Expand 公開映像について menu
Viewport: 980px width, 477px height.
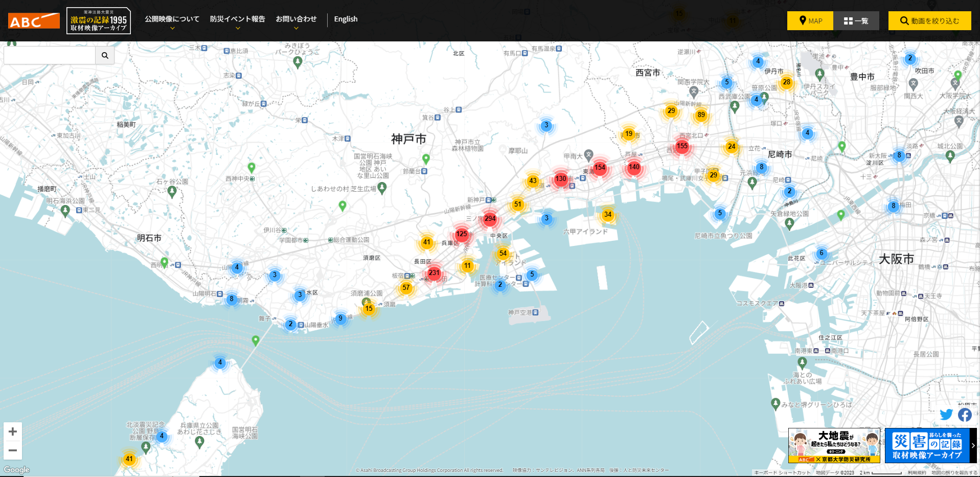[x=172, y=19]
